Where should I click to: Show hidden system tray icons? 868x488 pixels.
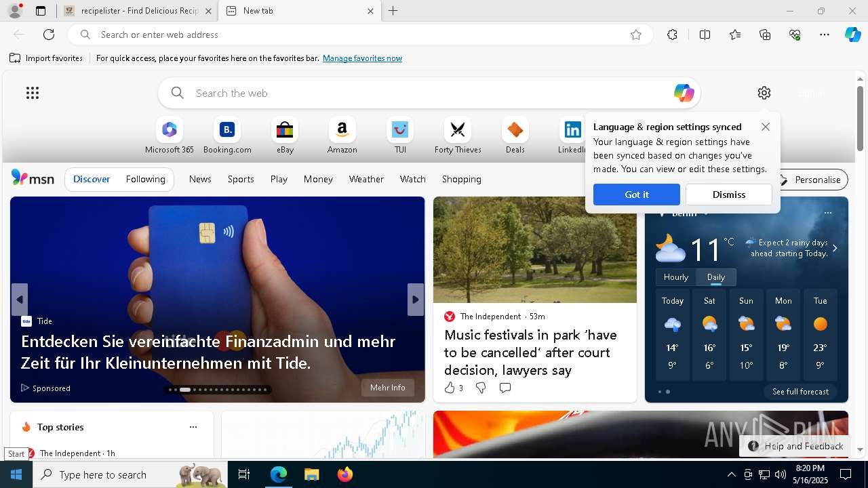(x=731, y=474)
